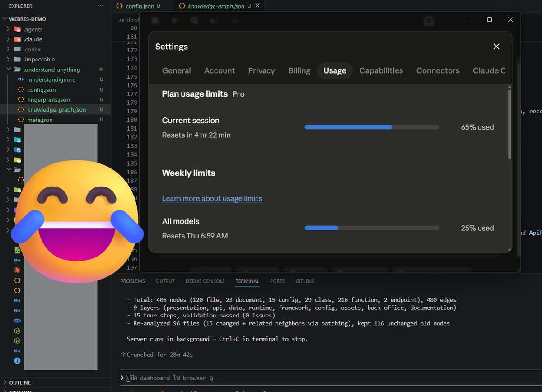Follow Learn more about usage limits link
Screen dimensions: 542x392
(212, 198)
